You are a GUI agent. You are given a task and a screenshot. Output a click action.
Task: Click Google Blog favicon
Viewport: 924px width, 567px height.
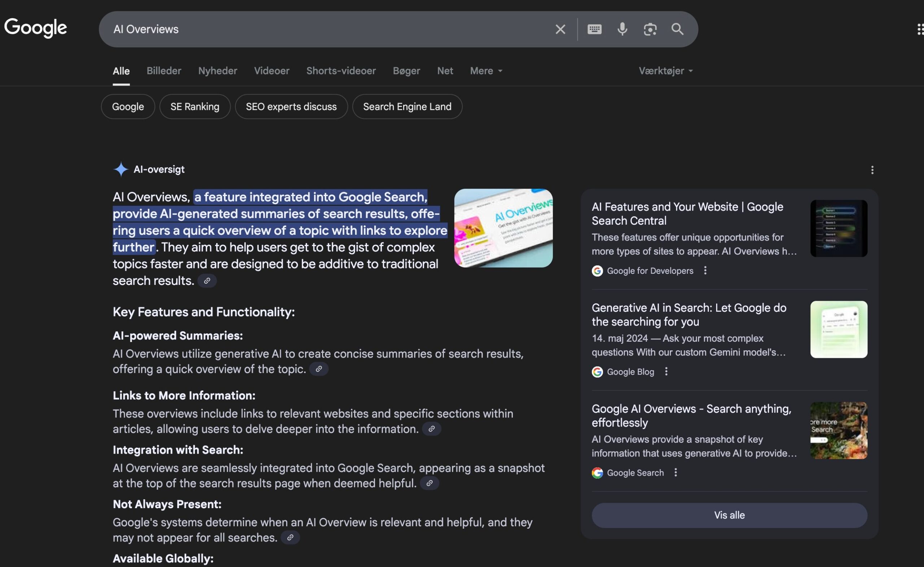coord(597,372)
